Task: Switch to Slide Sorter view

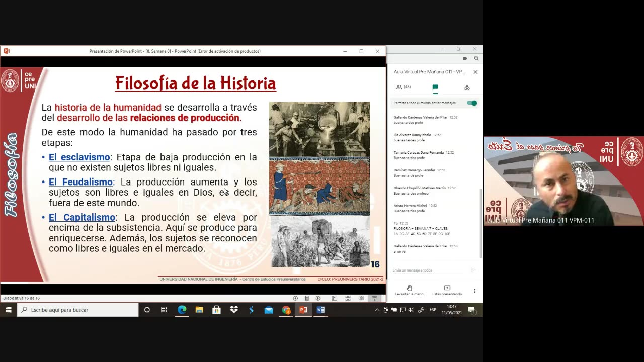Action: (x=348, y=298)
